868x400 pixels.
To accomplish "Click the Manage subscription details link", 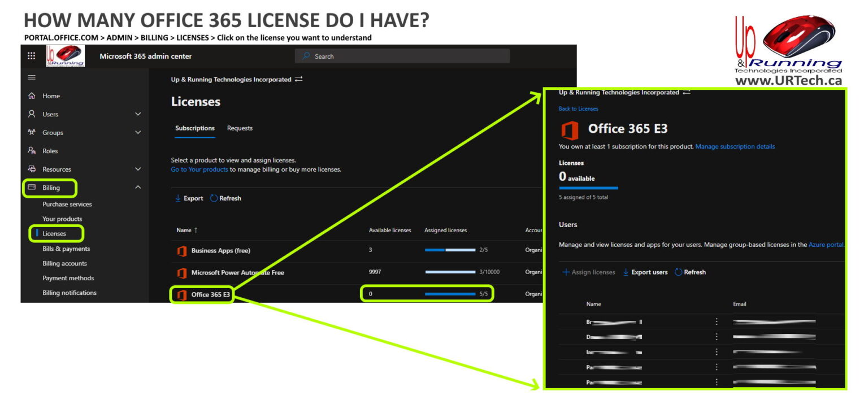I will coord(734,146).
